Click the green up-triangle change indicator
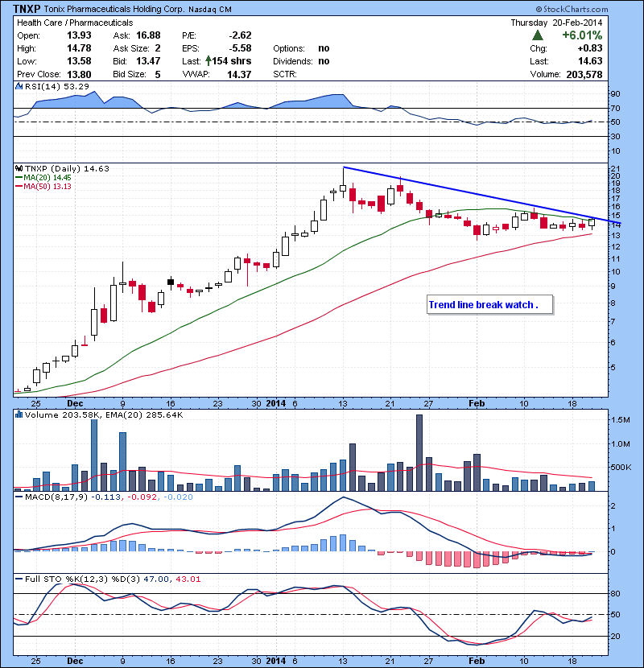The image size is (644, 668). click(x=538, y=35)
